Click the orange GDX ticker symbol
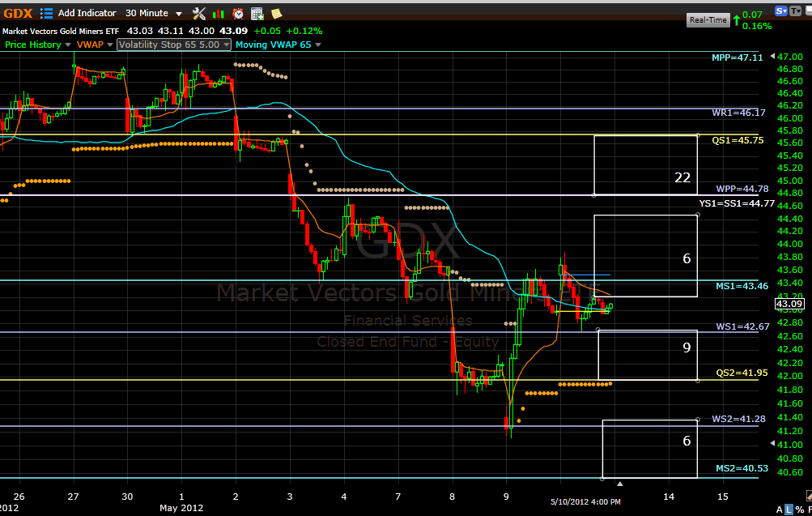This screenshot has height=516, width=812. pos(18,14)
